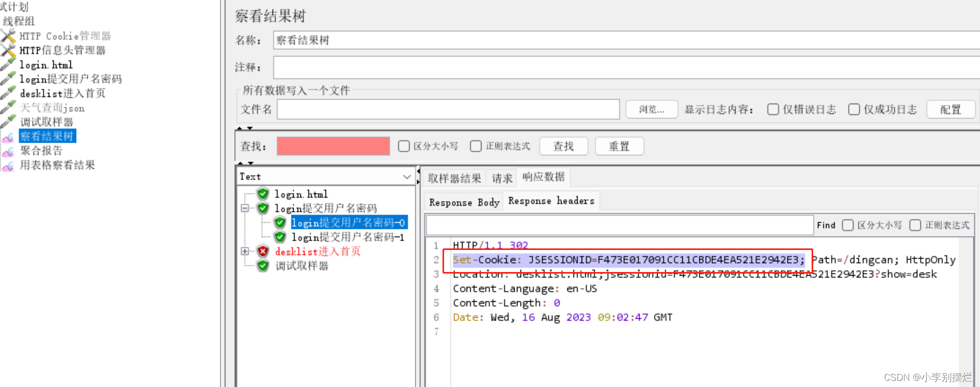Click the 重置 reset button

coord(619,146)
